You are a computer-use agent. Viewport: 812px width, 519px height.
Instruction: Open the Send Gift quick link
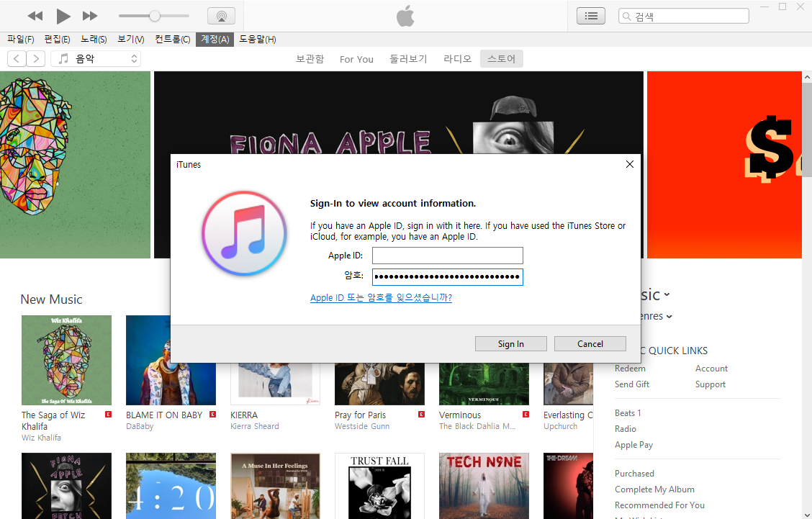(x=632, y=384)
